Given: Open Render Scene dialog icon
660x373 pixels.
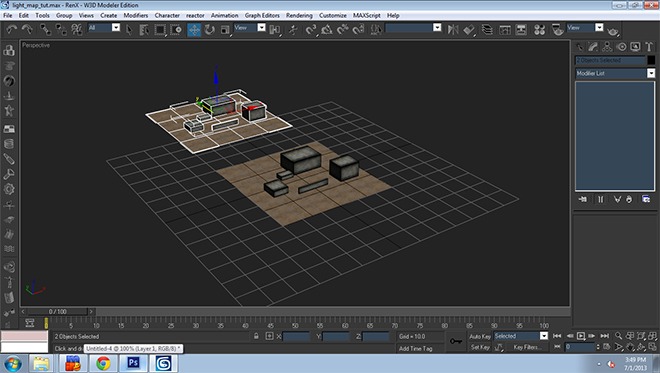Looking at the screenshot, I should 558,29.
